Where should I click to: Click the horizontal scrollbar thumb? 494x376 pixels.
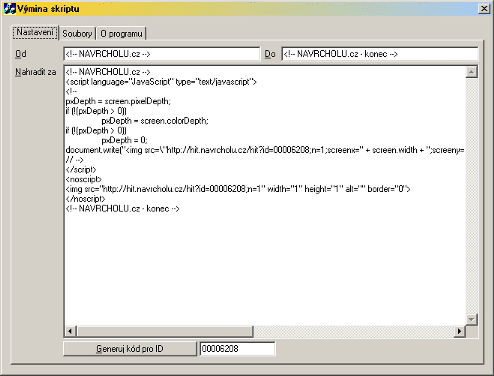165,331
